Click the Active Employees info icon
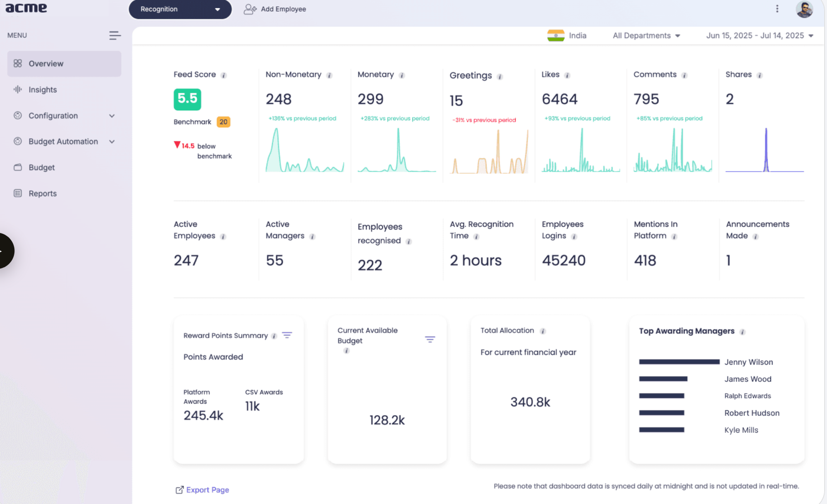 pyautogui.click(x=223, y=237)
